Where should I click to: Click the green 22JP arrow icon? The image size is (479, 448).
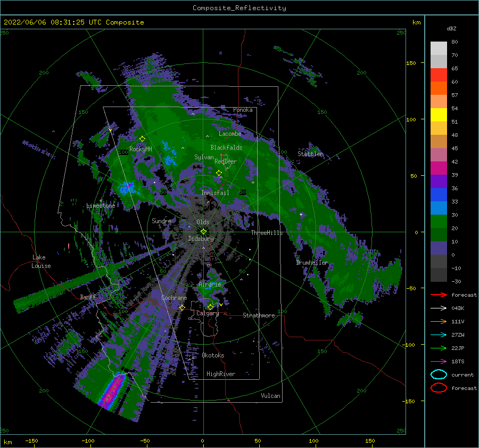pos(439,348)
